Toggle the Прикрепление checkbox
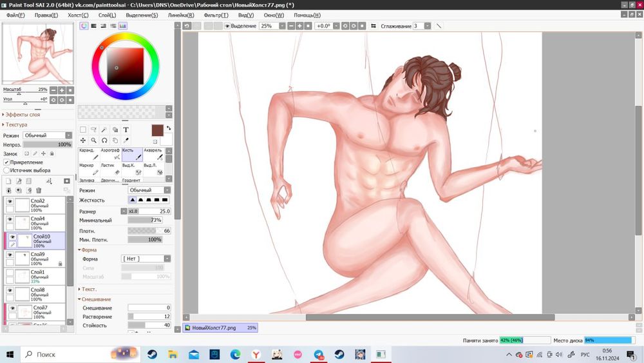 [6, 162]
